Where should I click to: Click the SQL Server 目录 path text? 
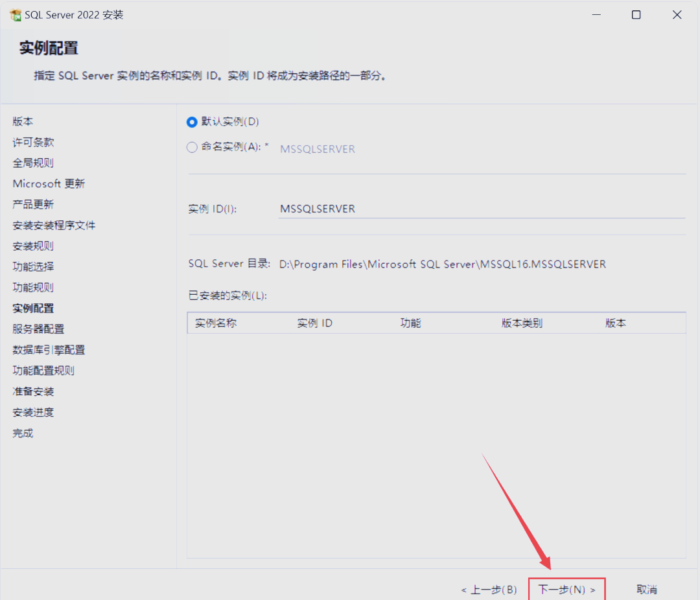(x=443, y=264)
